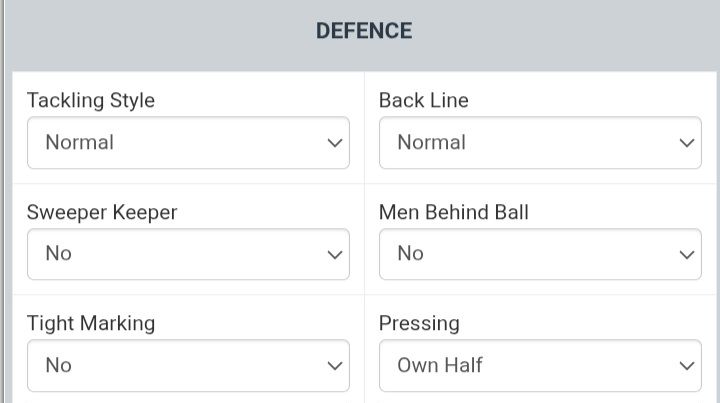
Task: Click the Men Behind Ball label text
Action: pos(453,212)
